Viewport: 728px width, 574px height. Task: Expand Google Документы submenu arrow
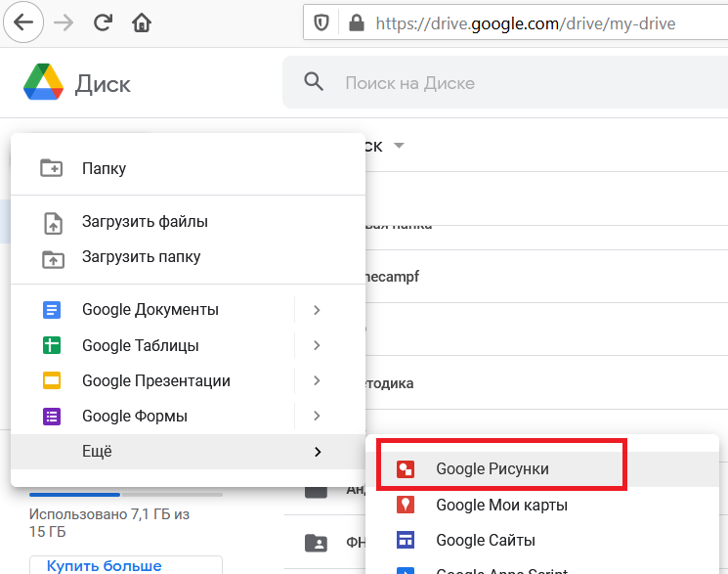coord(317,310)
